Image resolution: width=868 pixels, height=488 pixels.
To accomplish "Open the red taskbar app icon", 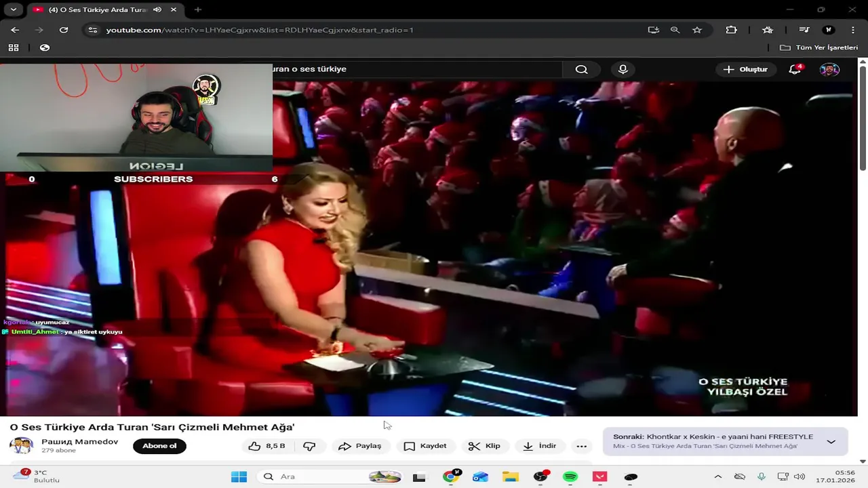I will (600, 476).
